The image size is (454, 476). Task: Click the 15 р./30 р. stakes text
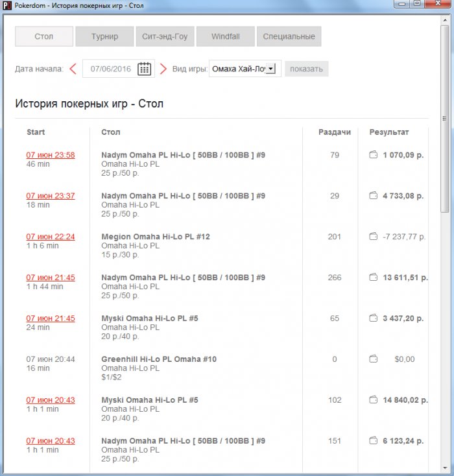pos(120,255)
